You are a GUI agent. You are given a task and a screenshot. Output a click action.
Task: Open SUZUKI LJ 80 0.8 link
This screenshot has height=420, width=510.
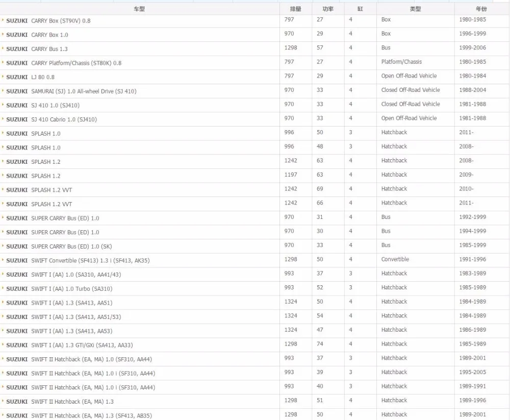[x=30, y=77]
